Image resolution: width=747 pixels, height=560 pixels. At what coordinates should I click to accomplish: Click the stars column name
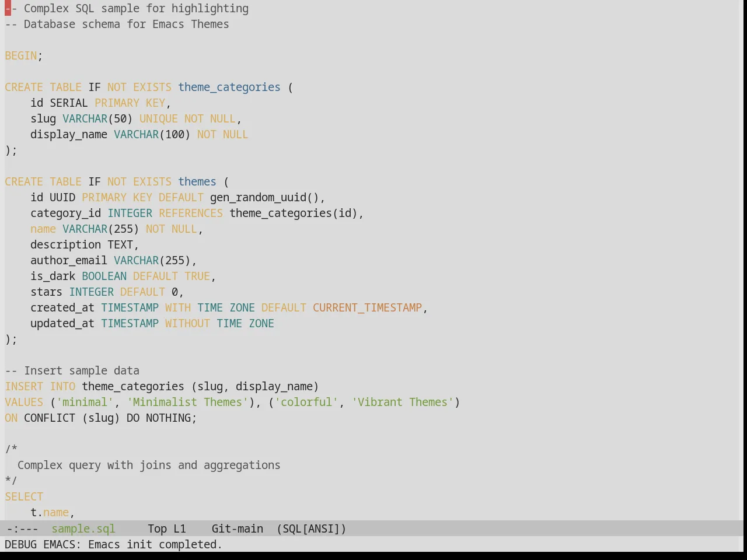[x=47, y=292]
